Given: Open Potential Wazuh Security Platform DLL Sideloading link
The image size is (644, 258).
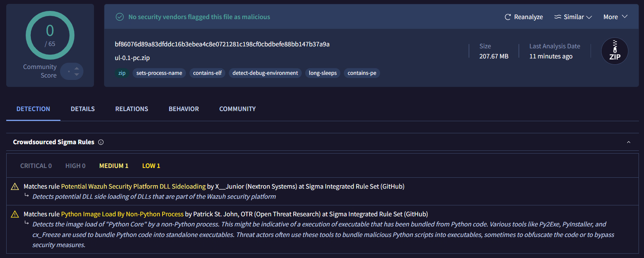Looking at the screenshot, I should [133, 187].
